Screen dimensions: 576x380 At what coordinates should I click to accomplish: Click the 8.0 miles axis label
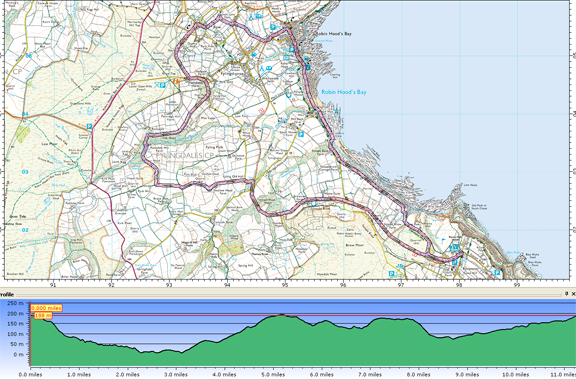pyautogui.click(x=418, y=374)
